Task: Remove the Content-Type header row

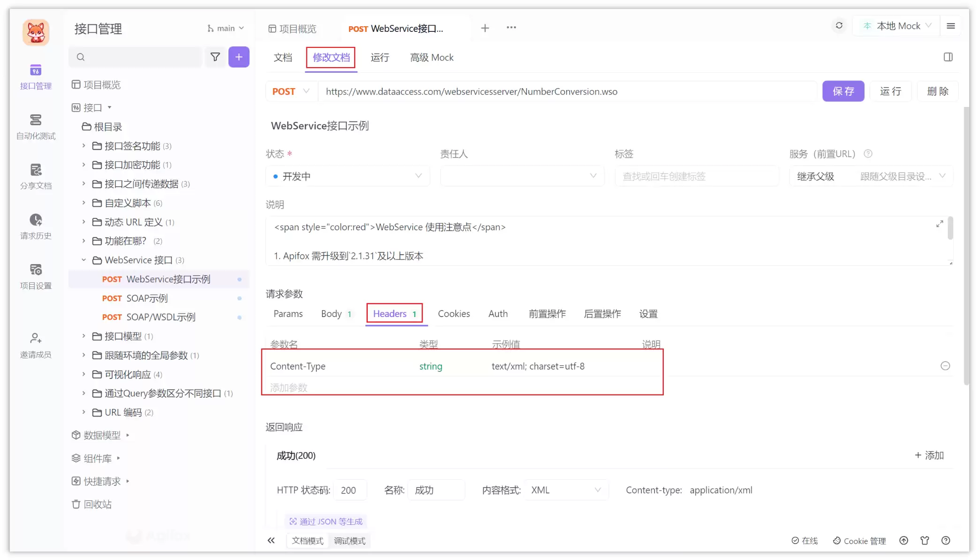Action: click(x=945, y=366)
